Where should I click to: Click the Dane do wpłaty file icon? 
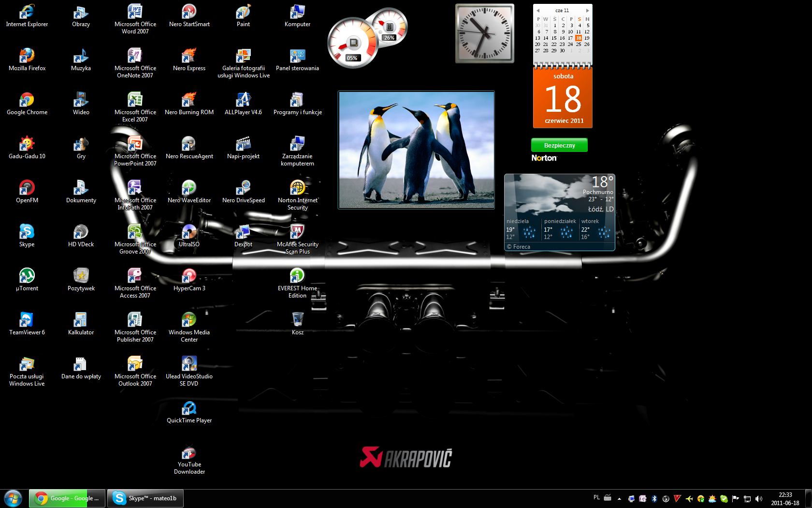81,368
